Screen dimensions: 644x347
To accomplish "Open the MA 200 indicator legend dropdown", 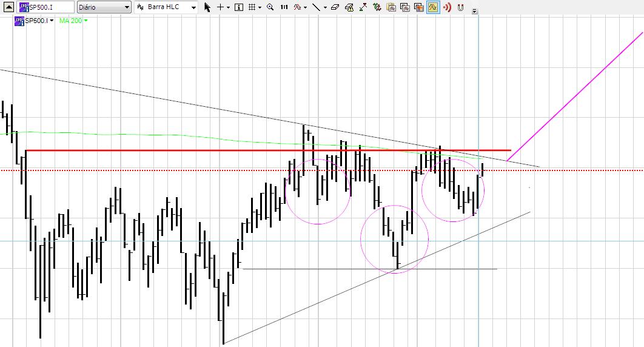I will [x=86, y=21].
